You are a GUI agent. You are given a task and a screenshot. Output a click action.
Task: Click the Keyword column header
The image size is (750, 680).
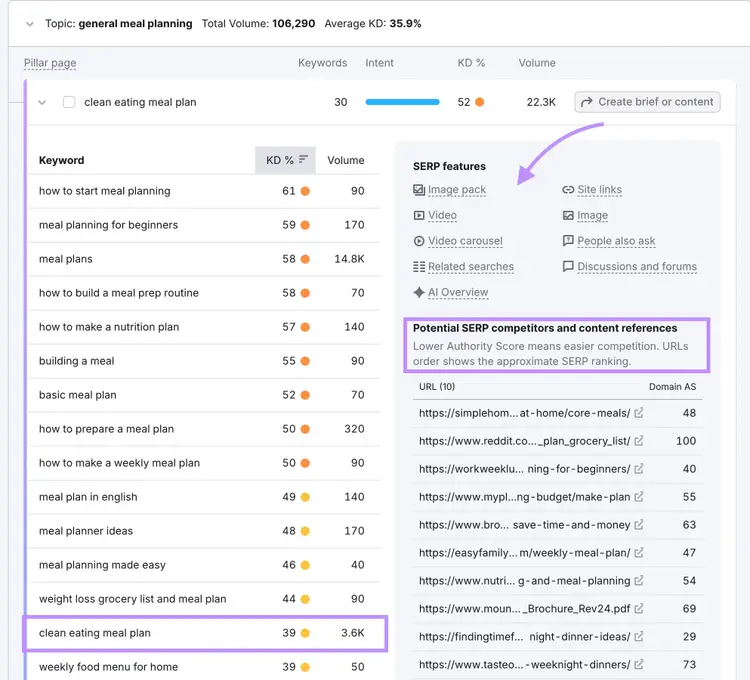(x=61, y=160)
